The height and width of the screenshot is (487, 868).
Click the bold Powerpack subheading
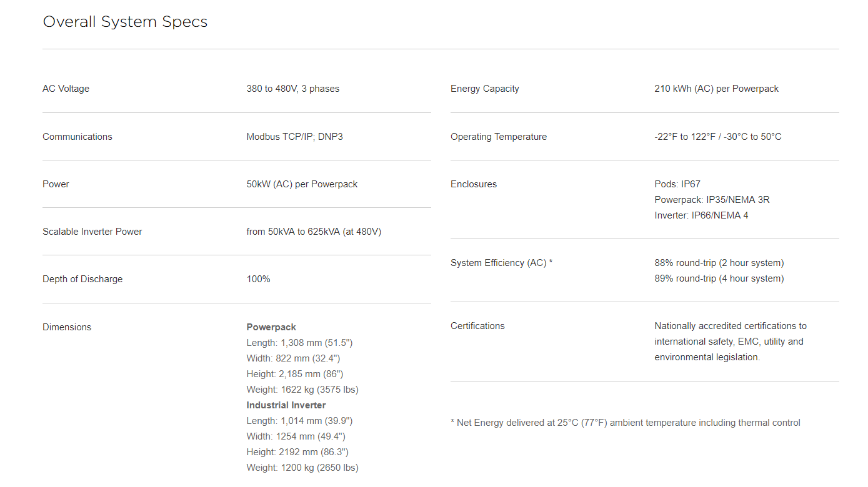point(271,327)
